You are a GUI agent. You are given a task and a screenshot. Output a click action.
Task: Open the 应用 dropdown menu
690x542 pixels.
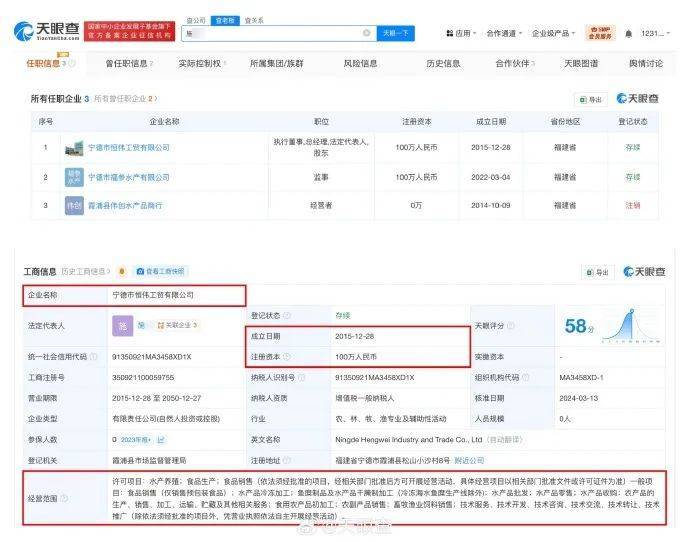click(x=461, y=33)
